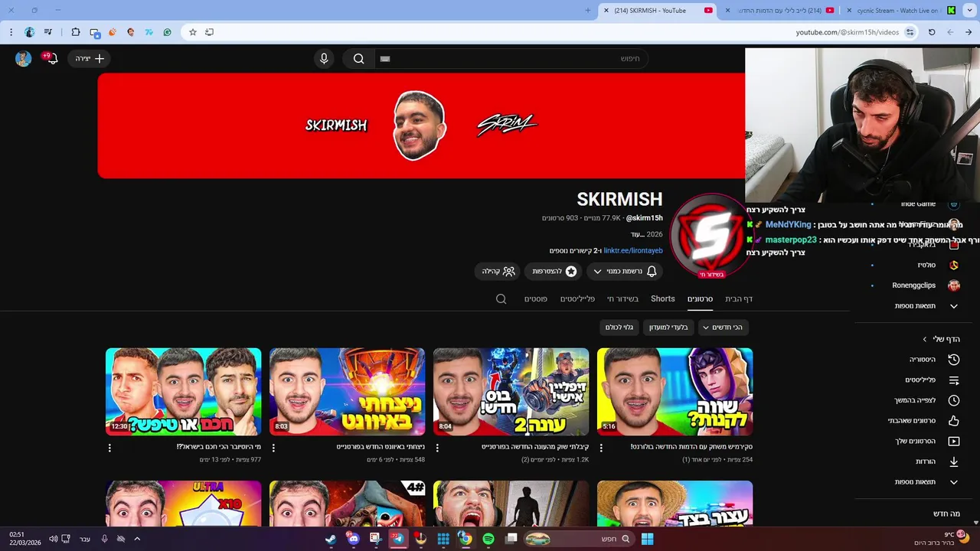This screenshot has width=980, height=551.
Task: Focus the YouTube חיפוש search field
Action: [511, 59]
